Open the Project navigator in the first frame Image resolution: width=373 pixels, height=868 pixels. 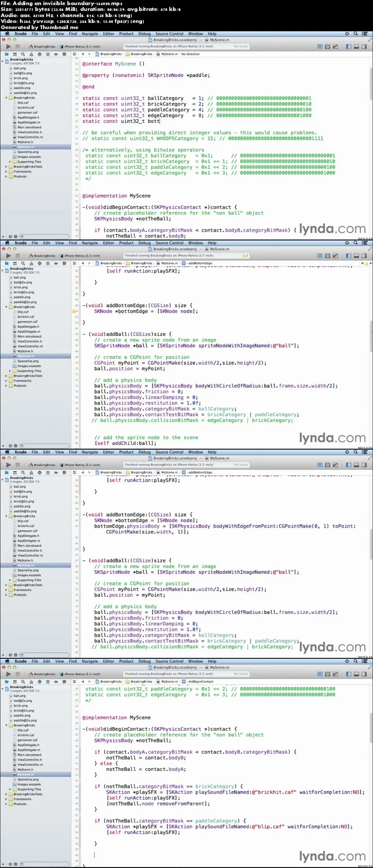(x=7, y=54)
